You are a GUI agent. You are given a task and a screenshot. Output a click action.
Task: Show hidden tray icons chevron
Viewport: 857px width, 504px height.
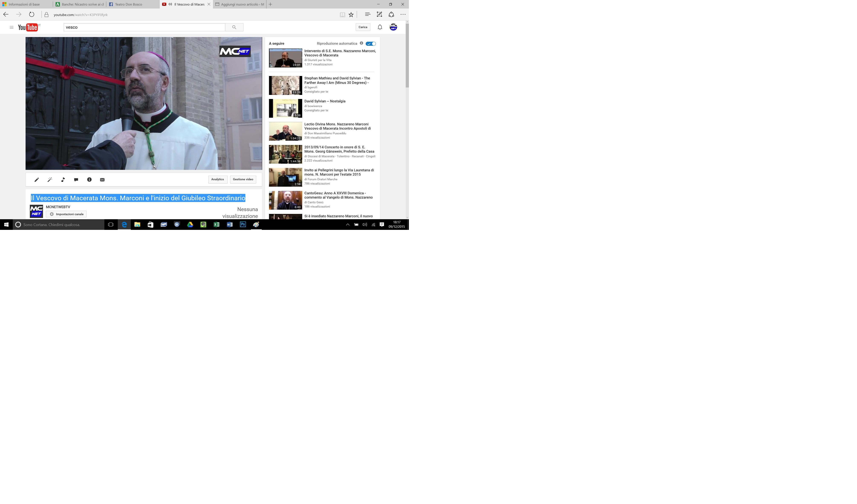(348, 225)
